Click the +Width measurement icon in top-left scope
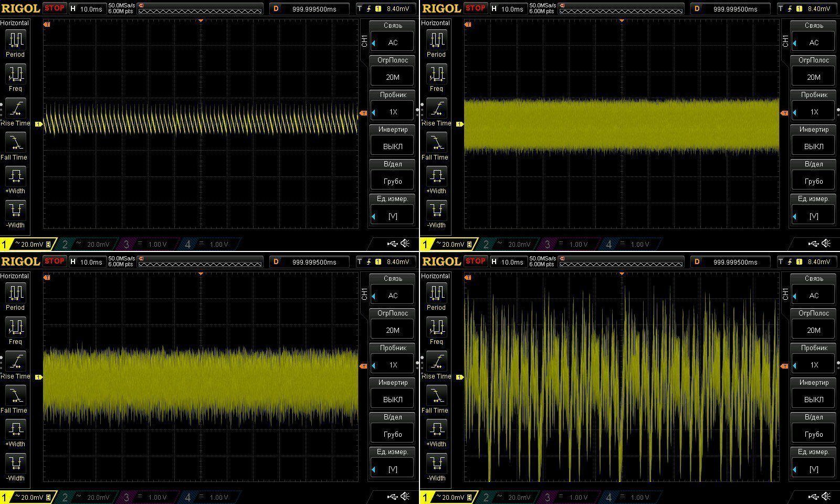The width and height of the screenshot is (840, 504). 15,176
